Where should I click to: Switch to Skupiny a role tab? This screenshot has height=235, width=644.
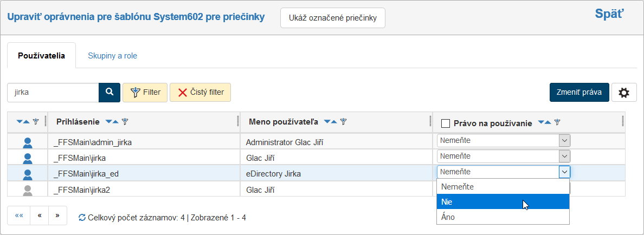click(112, 56)
